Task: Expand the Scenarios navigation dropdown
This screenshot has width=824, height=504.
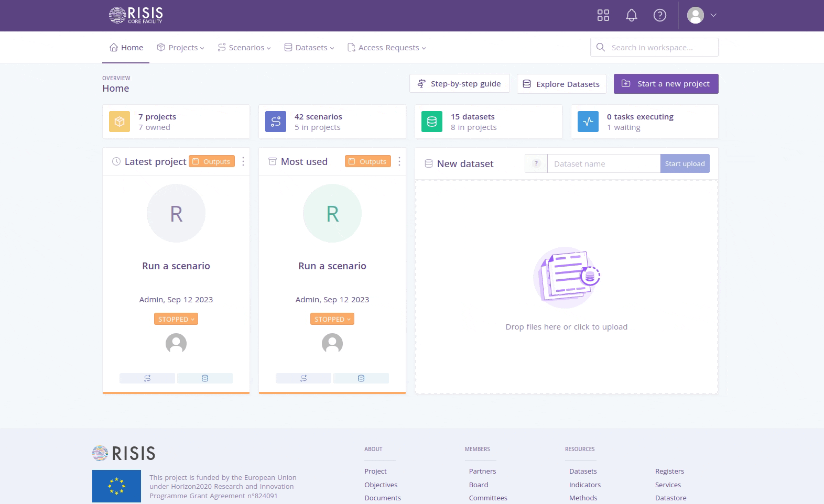Action: [x=244, y=48]
